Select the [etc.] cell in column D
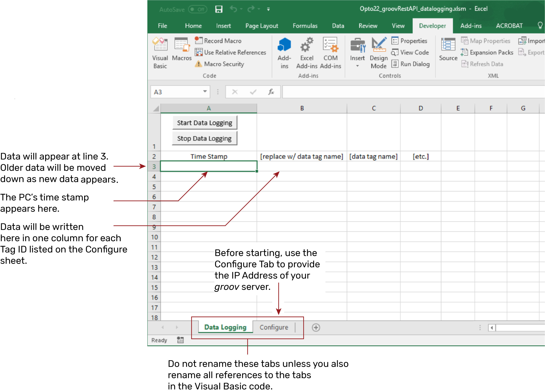 (x=421, y=156)
